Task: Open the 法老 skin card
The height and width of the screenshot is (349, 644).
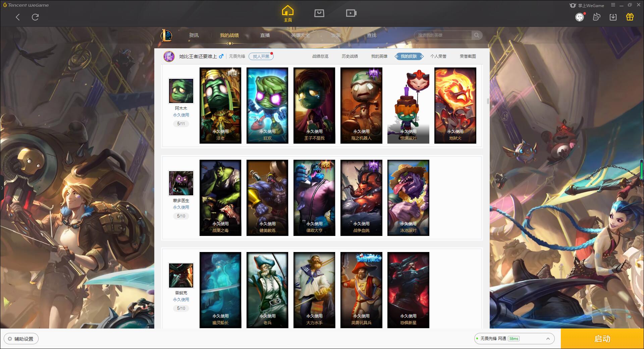Action: coord(220,106)
